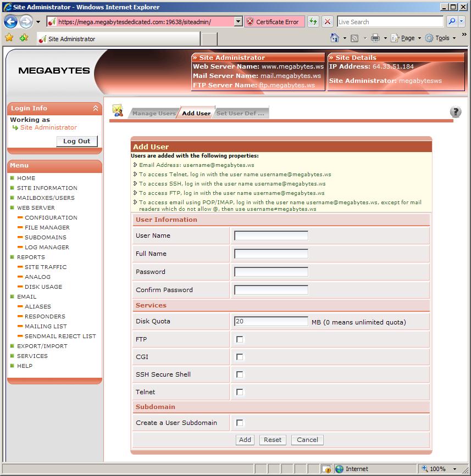Collapse the Login Info panel
Screen dimensions: 471x476
tap(96, 109)
